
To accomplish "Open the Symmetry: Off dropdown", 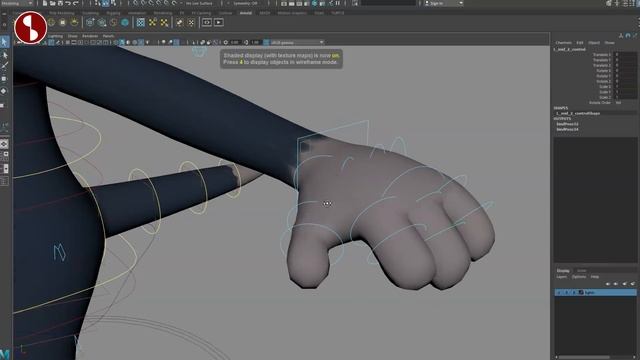I will 246,3.
